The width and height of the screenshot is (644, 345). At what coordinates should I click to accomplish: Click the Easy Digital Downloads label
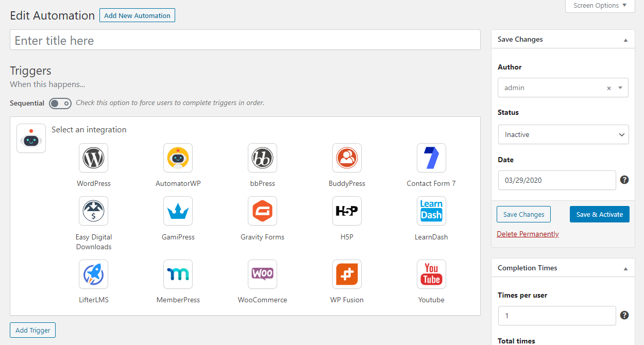point(94,242)
